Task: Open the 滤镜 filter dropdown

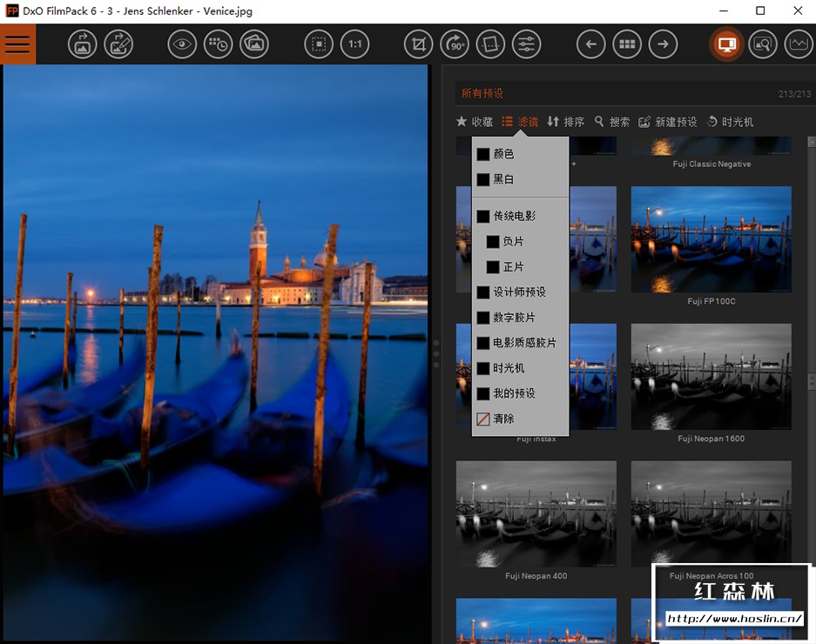Action: click(519, 122)
